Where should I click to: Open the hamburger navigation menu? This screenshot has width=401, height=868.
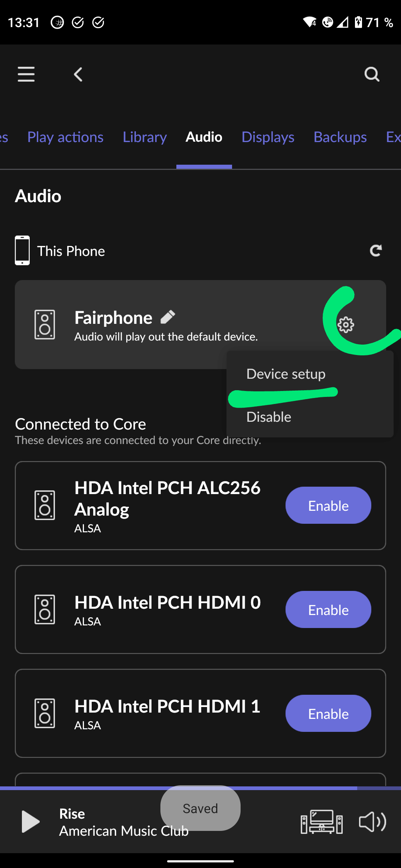[26, 74]
